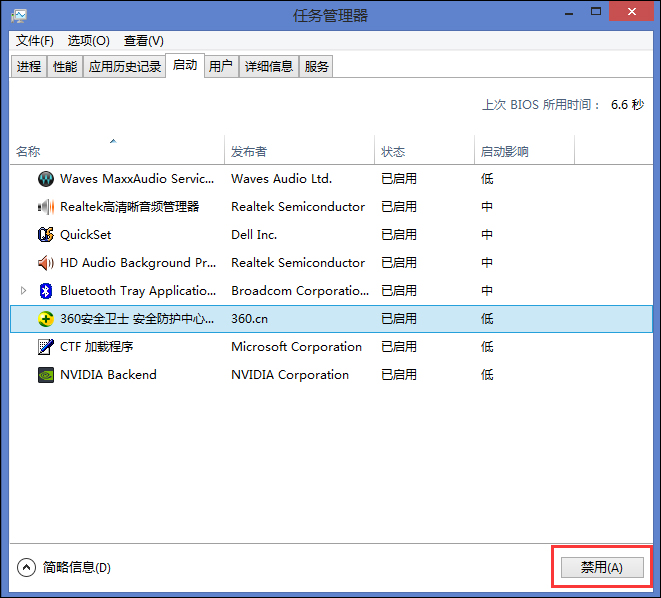Maximize the 任务管理器 window

pos(596,12)
